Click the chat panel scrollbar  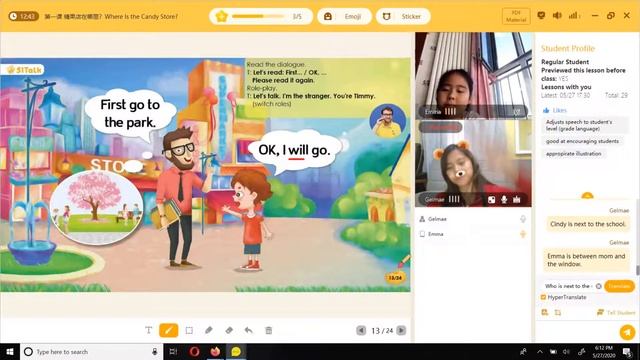coord(638,270)
